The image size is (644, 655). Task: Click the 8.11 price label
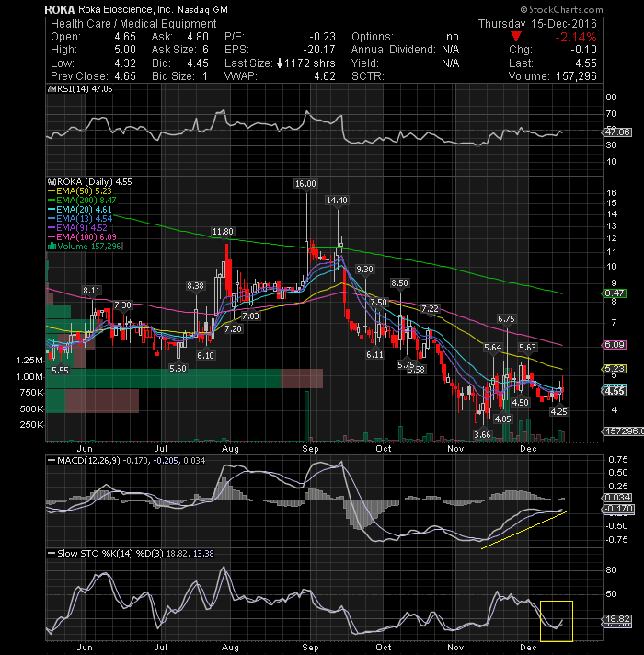coord(91,291)
